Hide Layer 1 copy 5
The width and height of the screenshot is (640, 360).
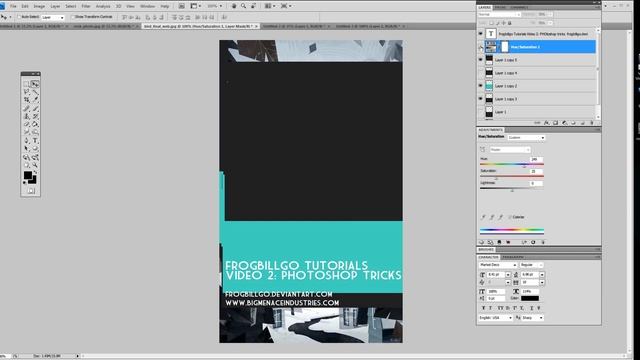click(x=481, y=60)
